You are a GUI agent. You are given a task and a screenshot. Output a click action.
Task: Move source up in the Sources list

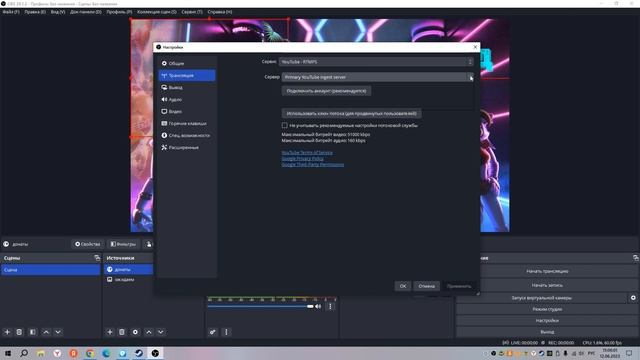tap(149, 332)
